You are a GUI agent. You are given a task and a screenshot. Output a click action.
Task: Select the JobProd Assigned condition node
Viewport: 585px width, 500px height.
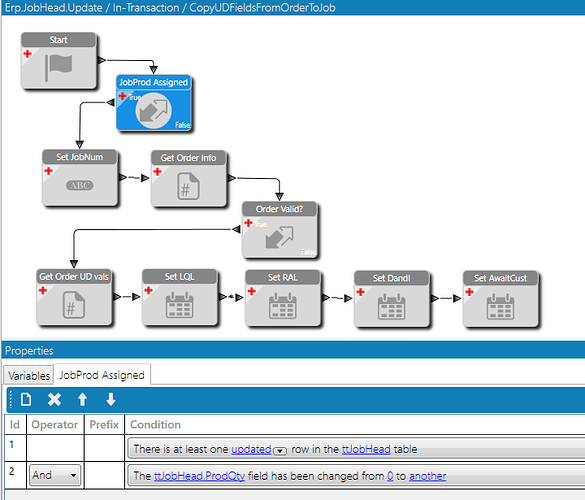pyautogui.click(x=154, y=103)
